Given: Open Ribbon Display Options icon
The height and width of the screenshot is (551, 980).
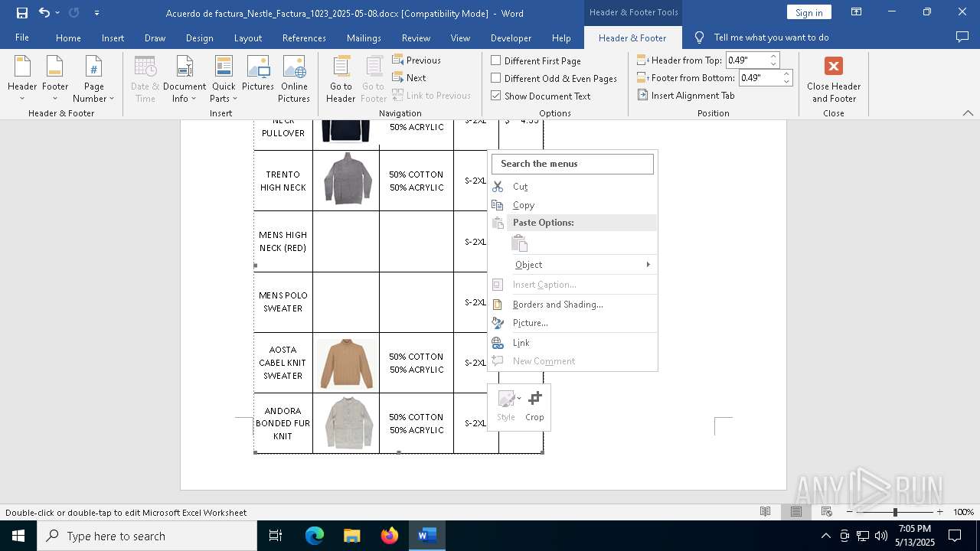Looking at the screenshot, I should click(x=856, y=12).
